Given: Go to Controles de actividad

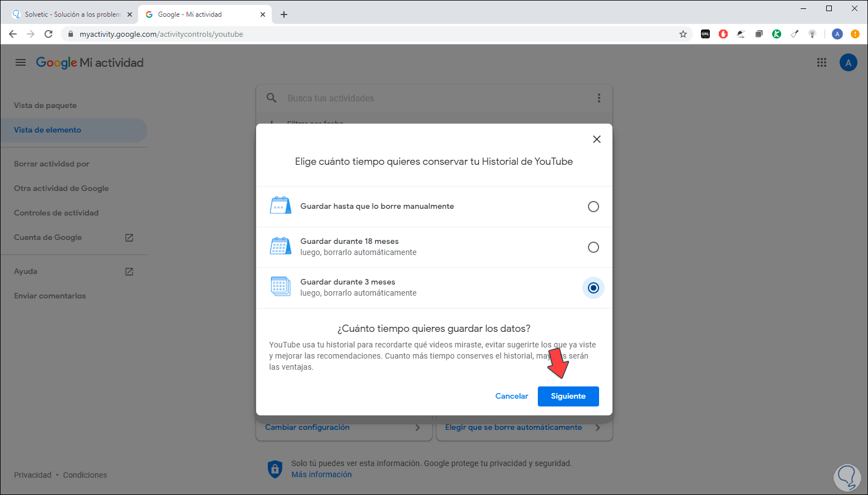Looking at the screenshot, I should coord(56,213).
